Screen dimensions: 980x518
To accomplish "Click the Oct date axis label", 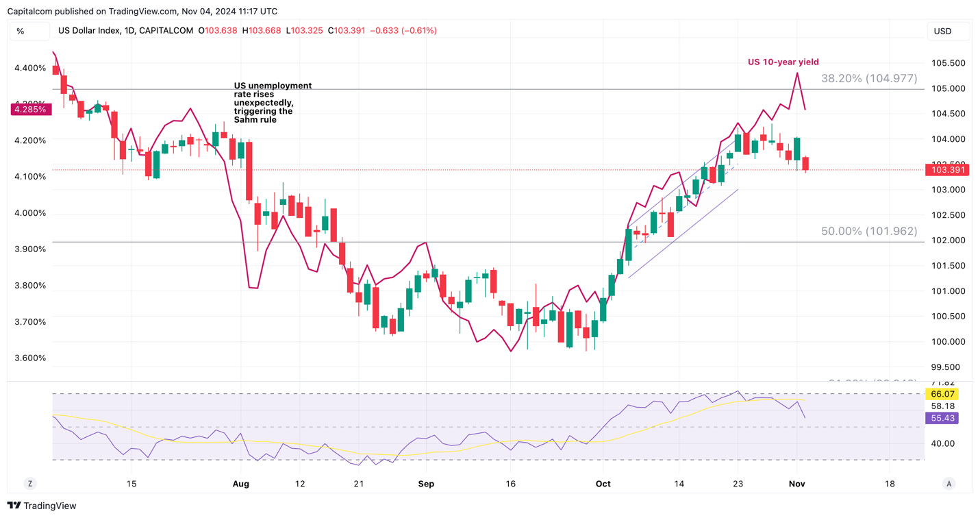I will click(603, 484).
